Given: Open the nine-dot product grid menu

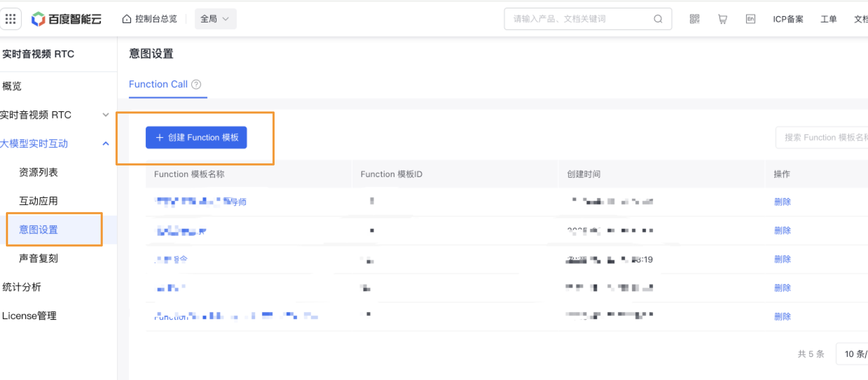Looking at the screenshot, I should (x=11, y=19).
